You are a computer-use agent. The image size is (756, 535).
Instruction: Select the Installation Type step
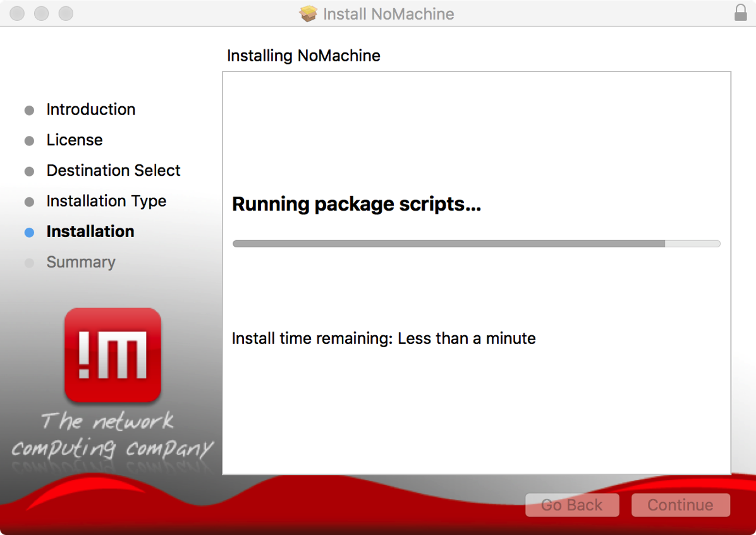pyautogui.click(x=107, y=200)
